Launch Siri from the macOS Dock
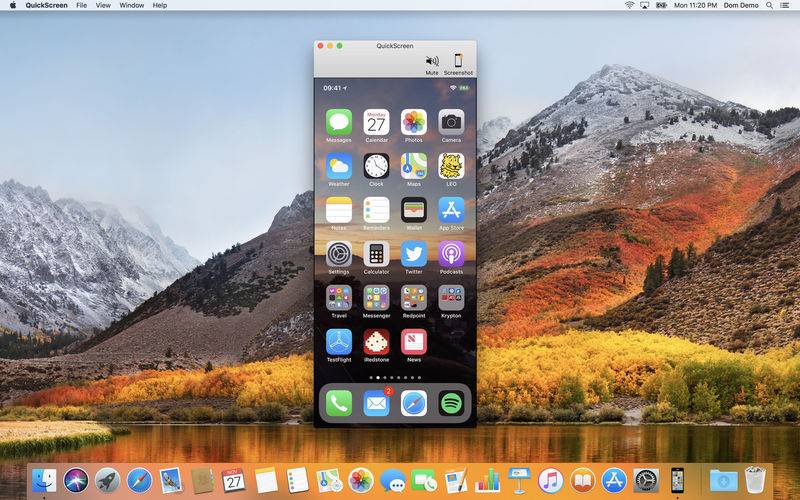The image size is (800, 500). click(76, 481)
